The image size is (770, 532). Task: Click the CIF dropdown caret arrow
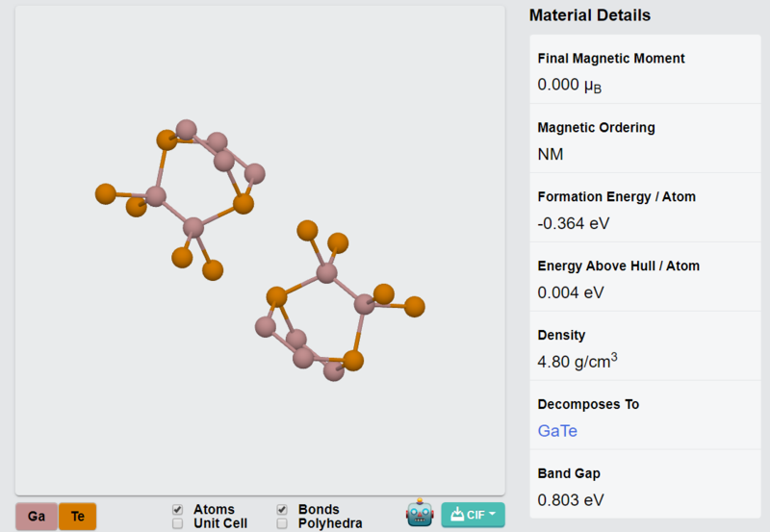point(492,515)
